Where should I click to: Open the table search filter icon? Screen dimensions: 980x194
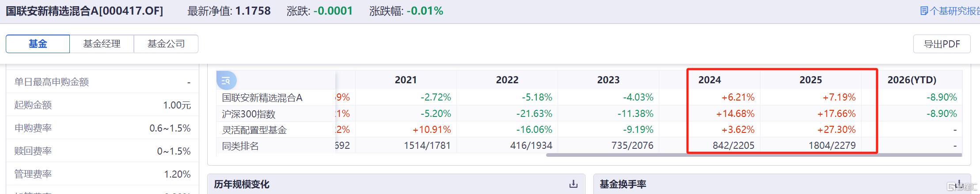[226, 81]
